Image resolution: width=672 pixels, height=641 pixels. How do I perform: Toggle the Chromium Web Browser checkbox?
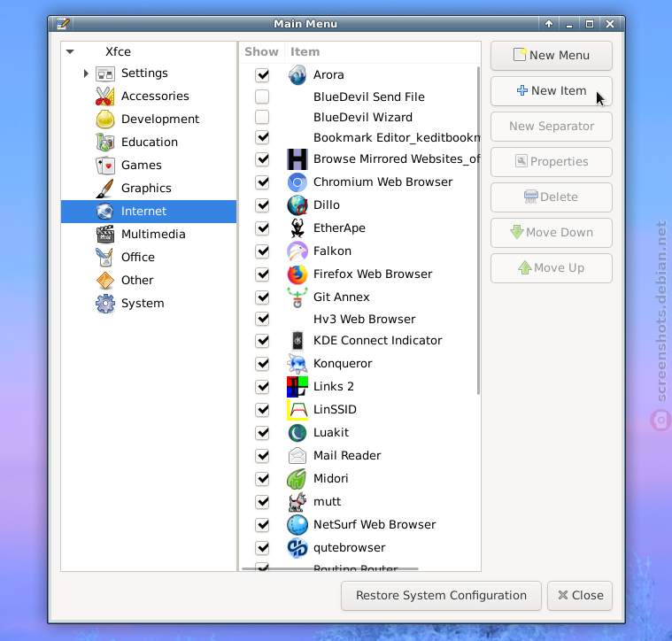pyautogui.click(x=262, y=182)
